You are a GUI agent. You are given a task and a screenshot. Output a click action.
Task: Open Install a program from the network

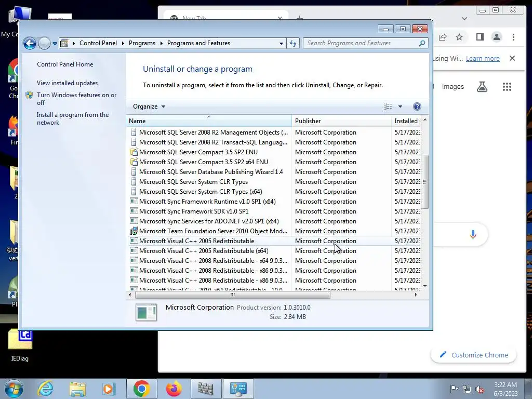click(73, 118)
